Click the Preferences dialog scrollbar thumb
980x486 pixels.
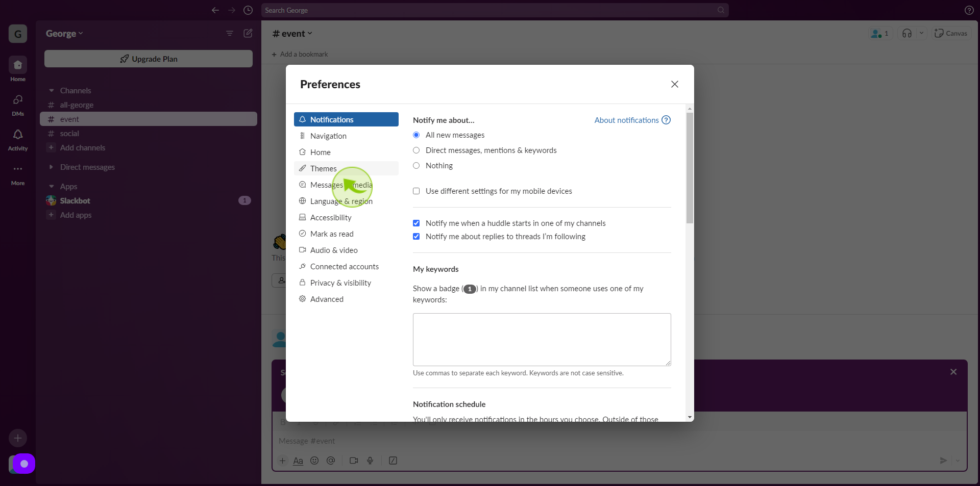point(690,168)
